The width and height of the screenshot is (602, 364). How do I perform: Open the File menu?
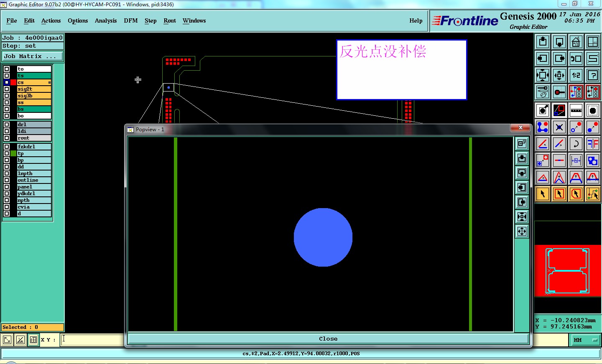[12, 20]
